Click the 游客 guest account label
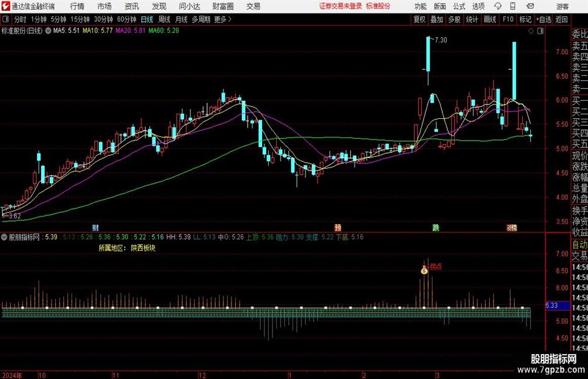The image size is (588, 379). tap(562, 6)
